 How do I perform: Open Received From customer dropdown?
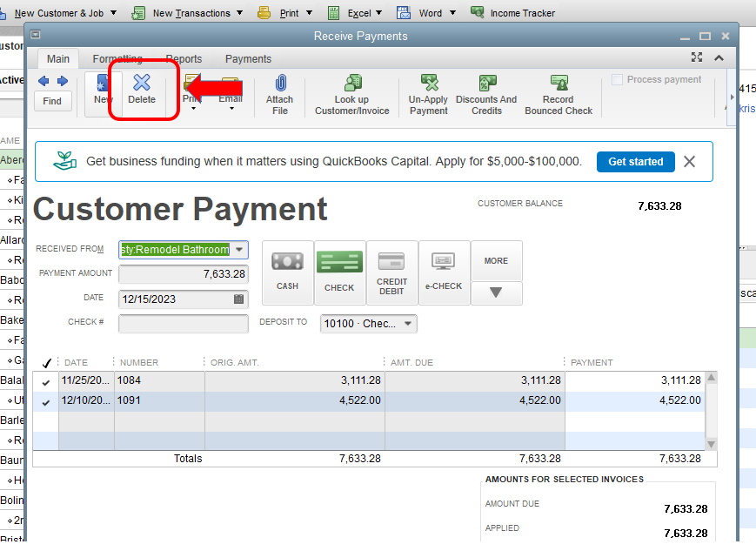[x=239, y=250]
